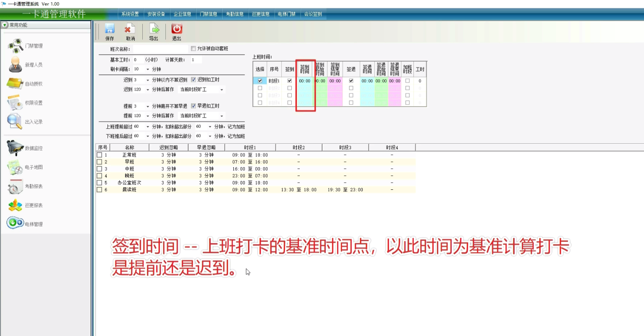The image size is (644, 336).
Task: Collapse the 常用功能 sidebar panel
Action: 5,25
